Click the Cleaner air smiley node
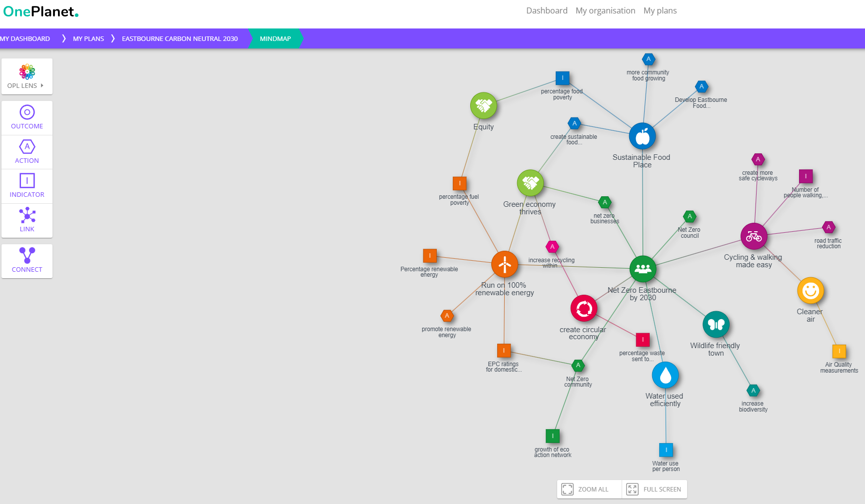Image resolution: width=865 pixels, height=504 pixels. pyautogui.click(x=810, y=291)
